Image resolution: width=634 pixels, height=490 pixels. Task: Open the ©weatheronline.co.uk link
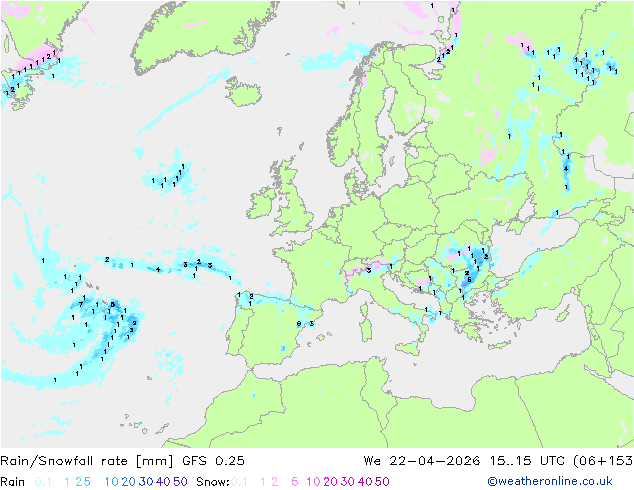pyautogui.click(x=550, y=481)
